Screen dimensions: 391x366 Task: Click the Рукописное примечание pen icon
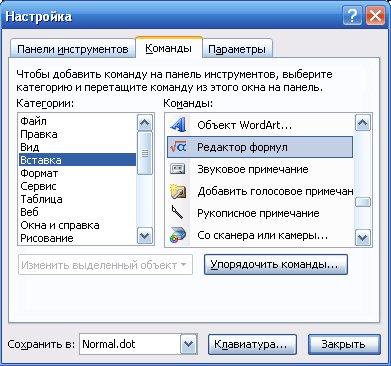(x=178, y=213)
